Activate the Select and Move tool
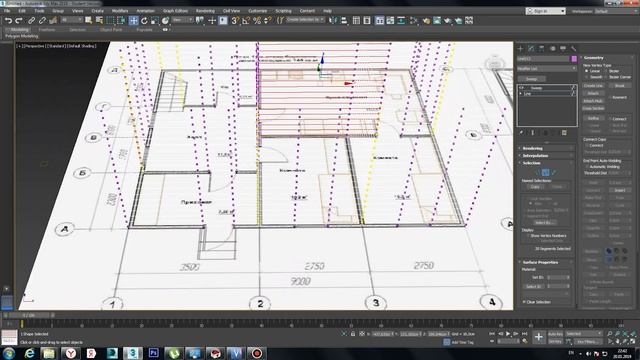The image size is (640, 360). pos(133,20)
